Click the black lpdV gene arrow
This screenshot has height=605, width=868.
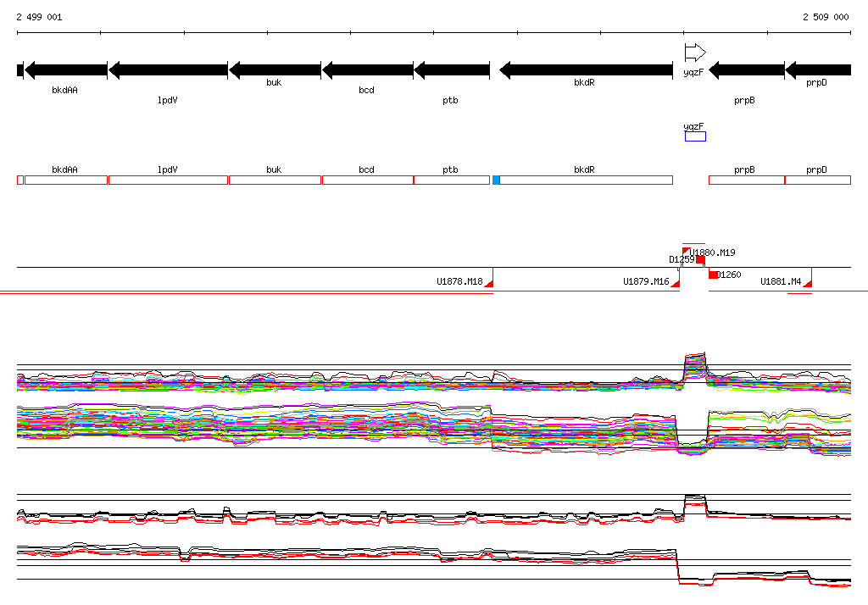tap(168, 70)
